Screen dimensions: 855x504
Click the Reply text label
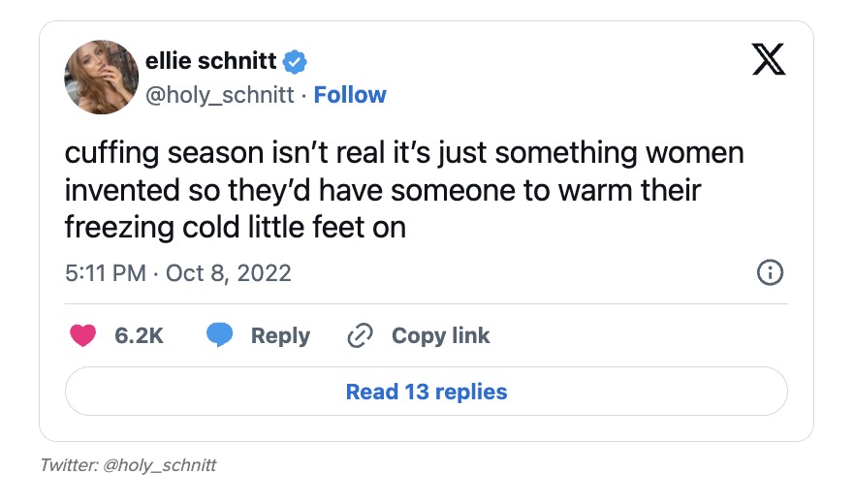point(280,335)
